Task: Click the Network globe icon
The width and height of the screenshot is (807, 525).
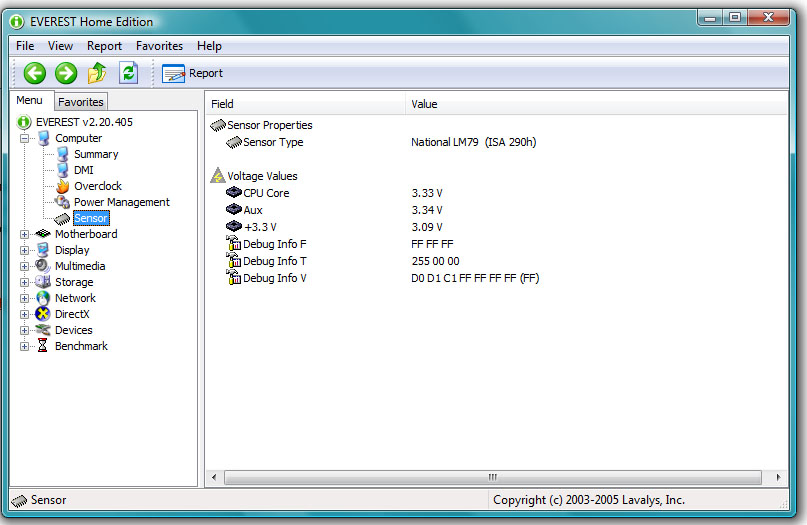Action: pyautogui.click(x=43, y=298)
